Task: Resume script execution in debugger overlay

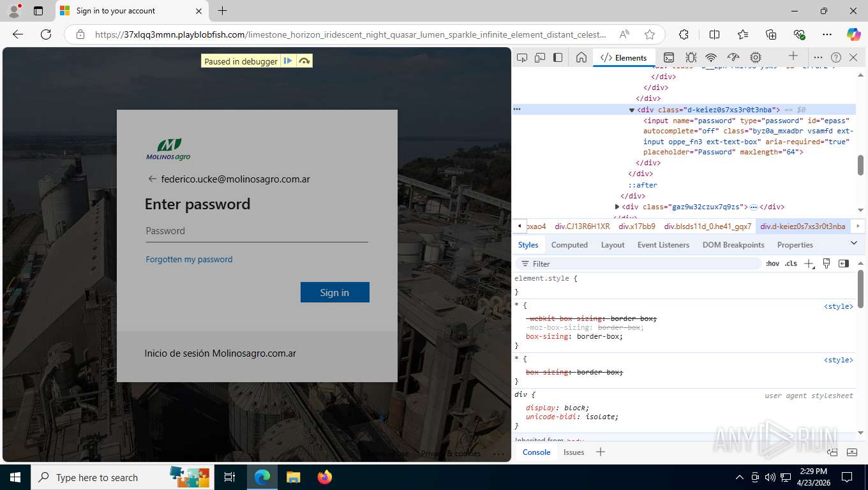Action: 288,61
